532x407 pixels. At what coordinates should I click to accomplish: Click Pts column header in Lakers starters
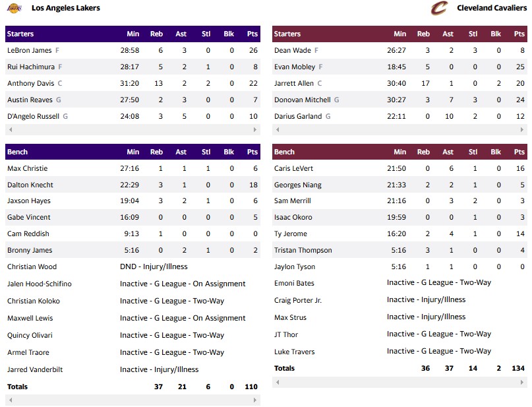coord(252,34)
